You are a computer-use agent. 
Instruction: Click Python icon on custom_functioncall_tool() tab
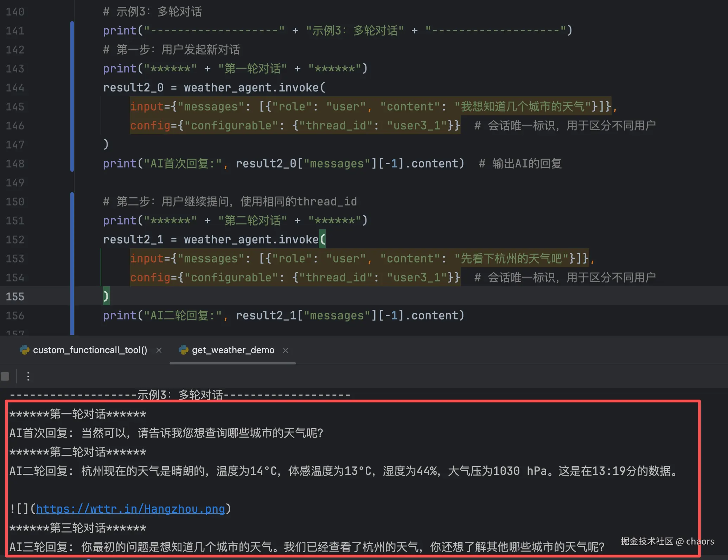(x=25, y=350)
